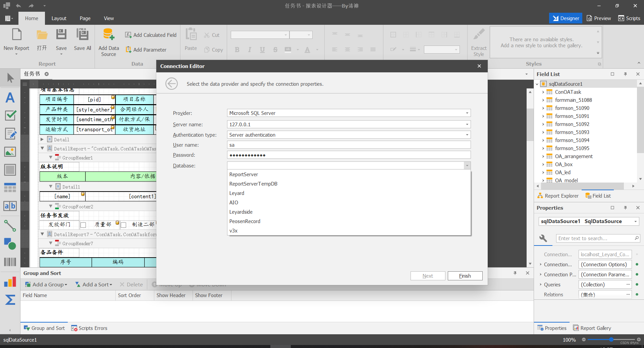Expand the formson_51088 node in Field List
Viewport: 644px width, 348px height.
(x=544, y=100)
